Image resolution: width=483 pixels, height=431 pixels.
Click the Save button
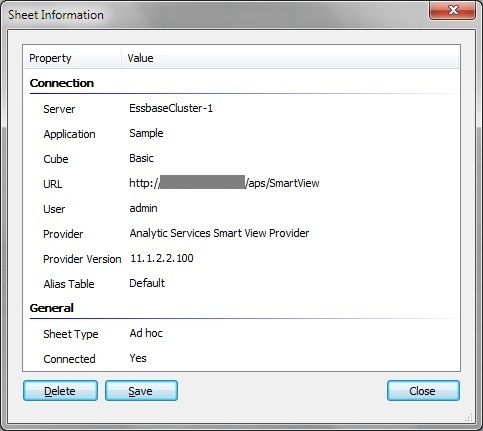141,391
